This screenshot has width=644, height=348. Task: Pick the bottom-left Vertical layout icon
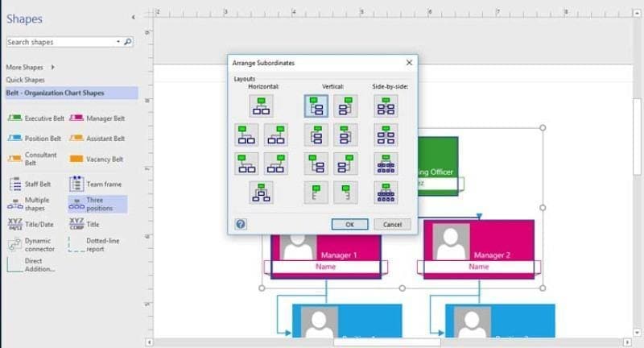coord(316,193)
